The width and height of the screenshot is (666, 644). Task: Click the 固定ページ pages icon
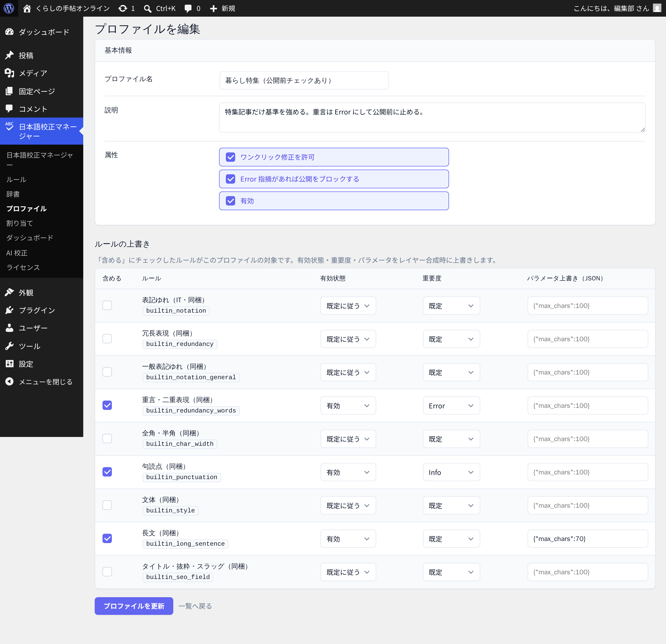10,91
